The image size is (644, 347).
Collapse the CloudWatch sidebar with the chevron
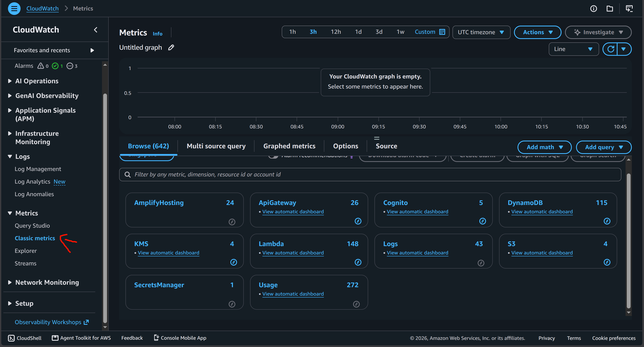pyautogui.click(x=96, y=30)
